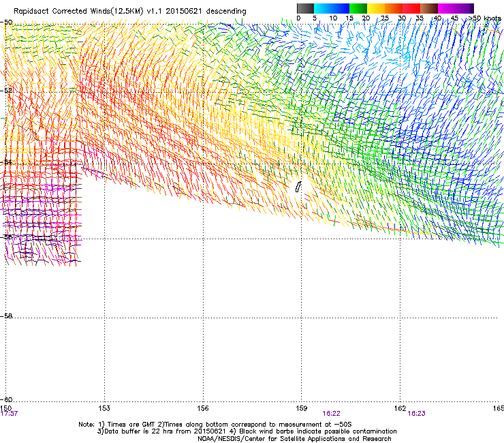Click the legend scale number '35'
This screenshot has height=443, width=504.
(x=420, y=18)
